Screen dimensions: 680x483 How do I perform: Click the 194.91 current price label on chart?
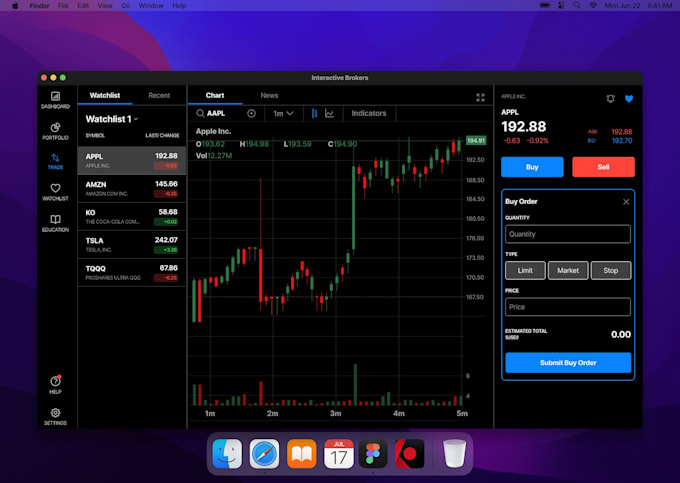tap(476, 140)
